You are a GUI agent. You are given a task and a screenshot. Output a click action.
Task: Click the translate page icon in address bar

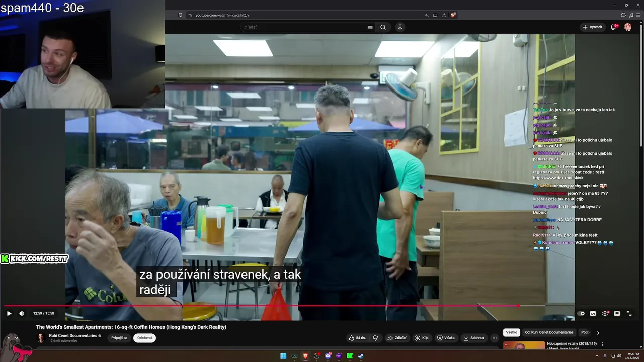pyautogui.click(x=427, y=15)
